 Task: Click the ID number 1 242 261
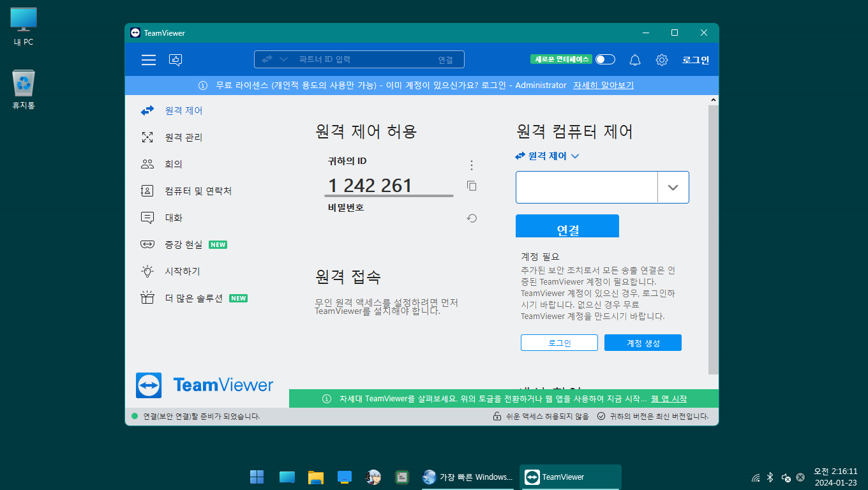pyautogui.click(x=370, y=186)
